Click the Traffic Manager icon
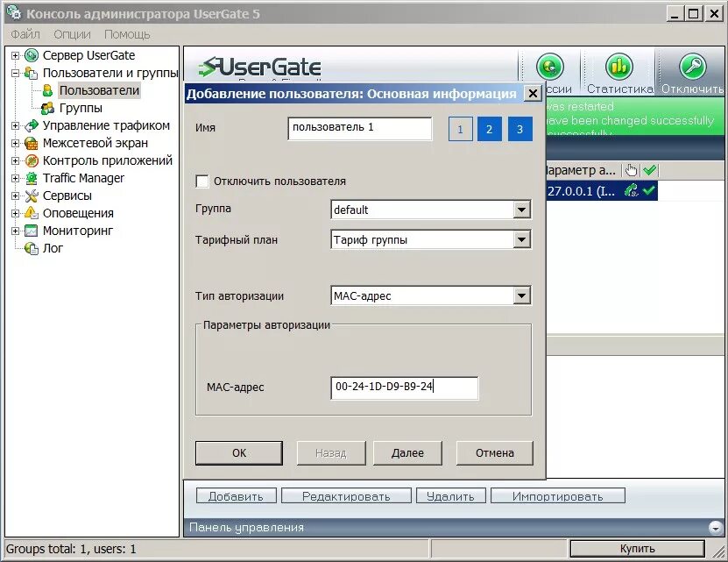Screen dimensions: 728x562 pyautogui.click(x=32, y=178)
